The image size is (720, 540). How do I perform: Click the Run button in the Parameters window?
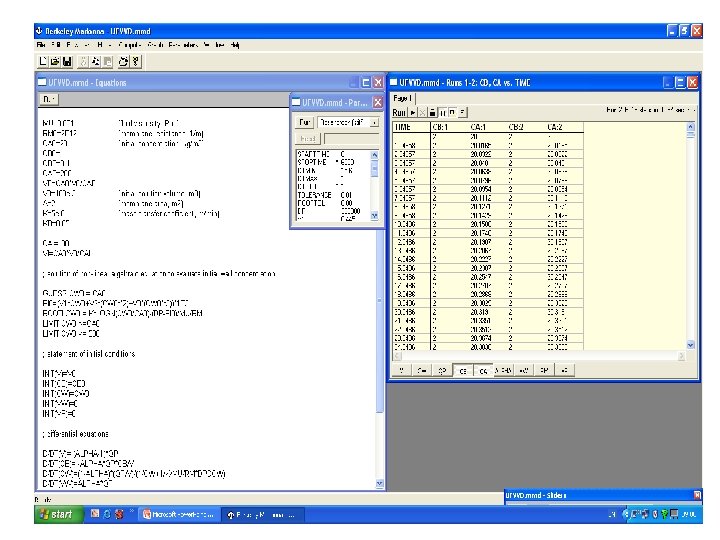tap(304, 122)
